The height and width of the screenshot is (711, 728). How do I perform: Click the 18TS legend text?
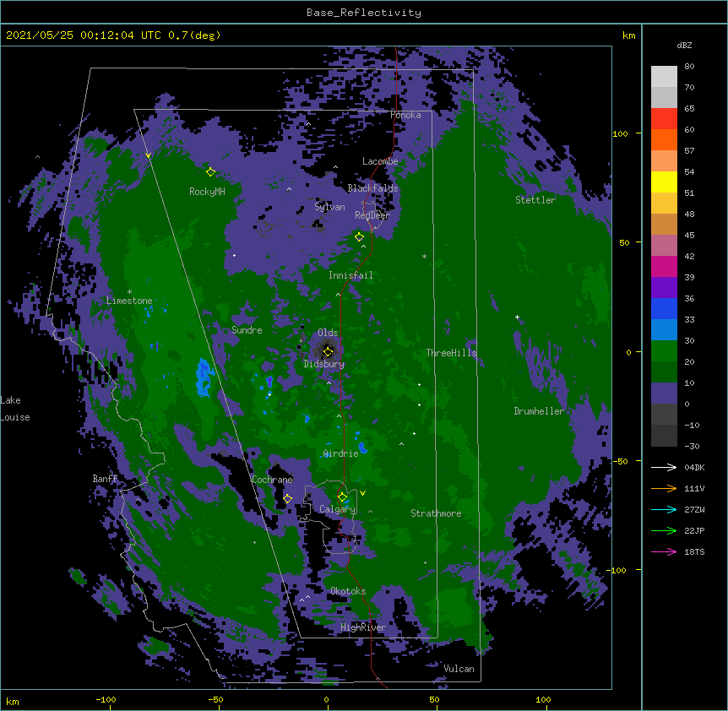(694, 551)
